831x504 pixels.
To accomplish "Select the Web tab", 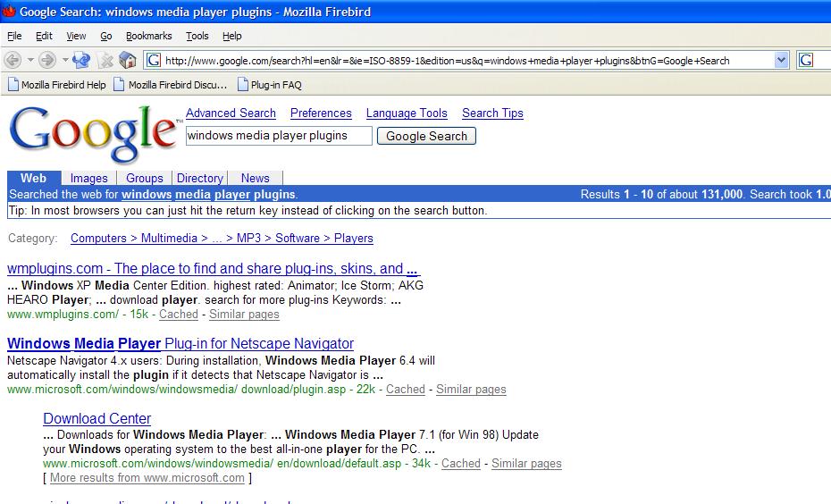I will (x=33, y=178).
